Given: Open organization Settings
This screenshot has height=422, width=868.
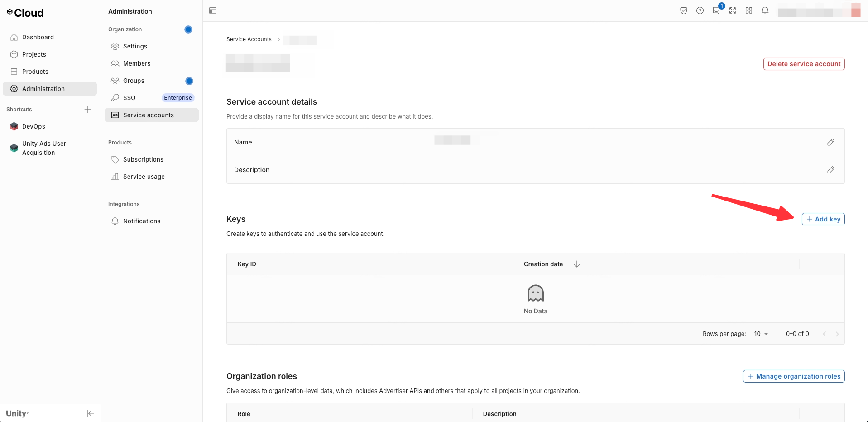Looking at the screenshot, I should point(152,46).
